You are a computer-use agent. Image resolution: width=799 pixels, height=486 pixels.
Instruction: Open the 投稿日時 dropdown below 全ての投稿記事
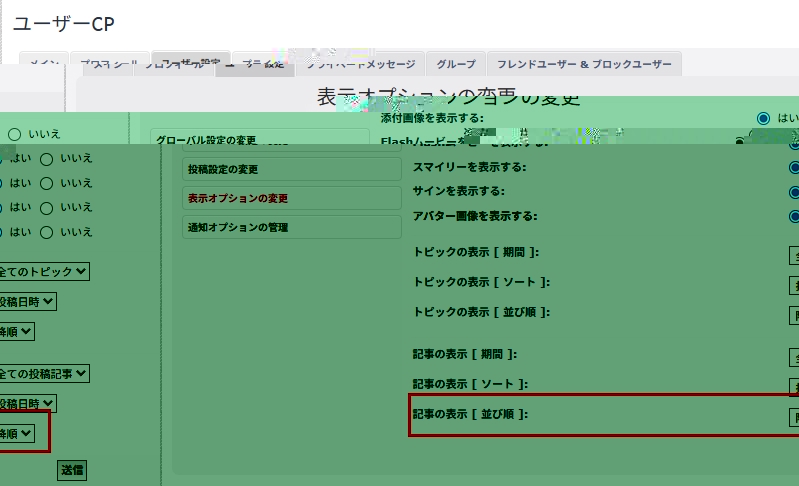coord(28,404)
